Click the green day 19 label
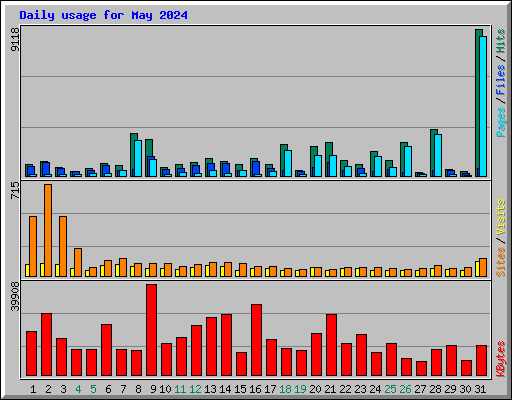The height and width of the screenshot is (400, 512). coord(300,389)
